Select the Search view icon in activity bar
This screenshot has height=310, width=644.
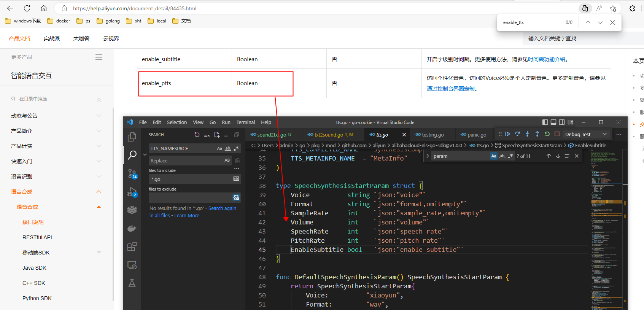(132, 155)
